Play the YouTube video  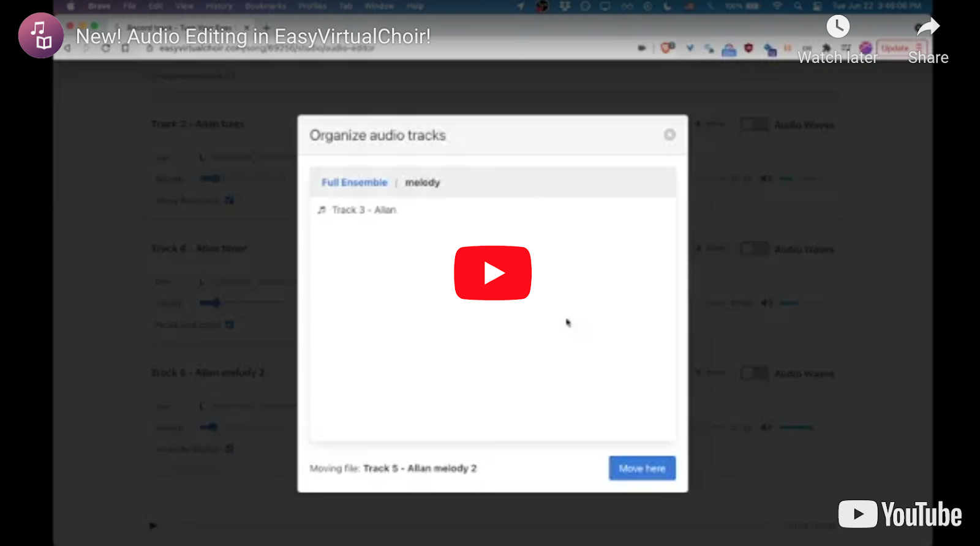492,273
